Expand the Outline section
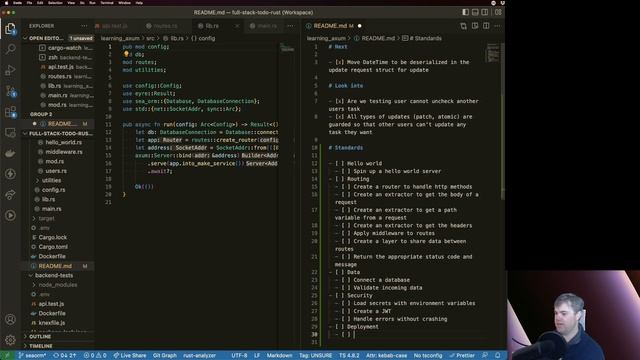 click(40, 337)
